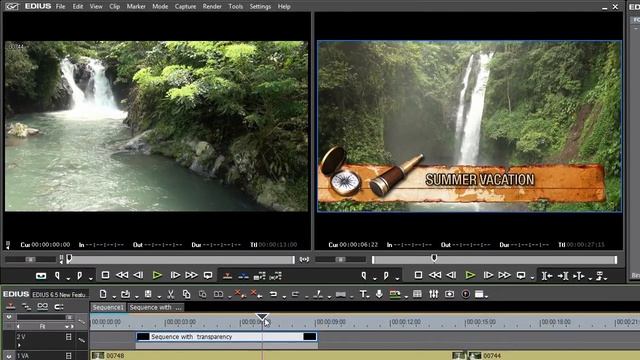The image size is (640, 360).
Task: Click the default transition icon
Action: (x=318, y=294)
